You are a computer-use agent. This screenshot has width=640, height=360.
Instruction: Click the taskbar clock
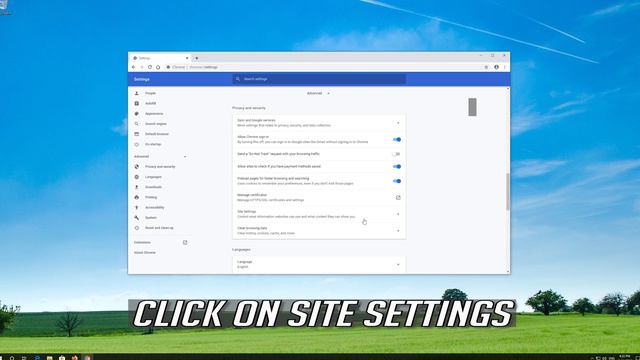pyautogui.click(x=624, y=357)
